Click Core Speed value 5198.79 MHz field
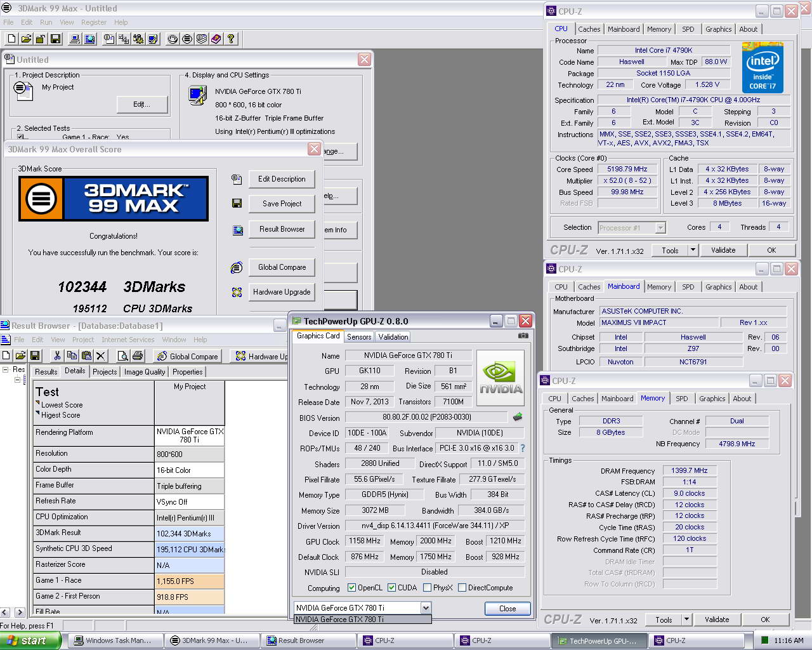Viewport: 812px width, 650px height. click(x=627, y=169)
